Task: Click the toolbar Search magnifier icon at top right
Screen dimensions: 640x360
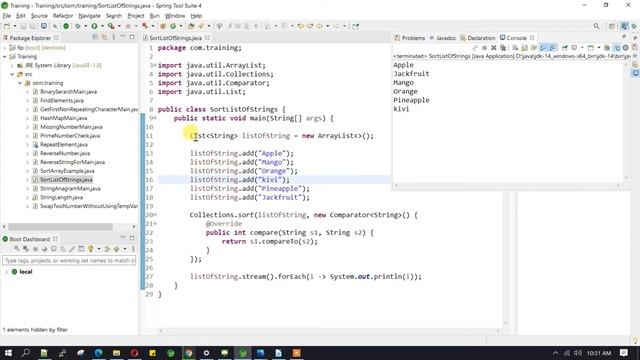Action: tap(596, 26)
